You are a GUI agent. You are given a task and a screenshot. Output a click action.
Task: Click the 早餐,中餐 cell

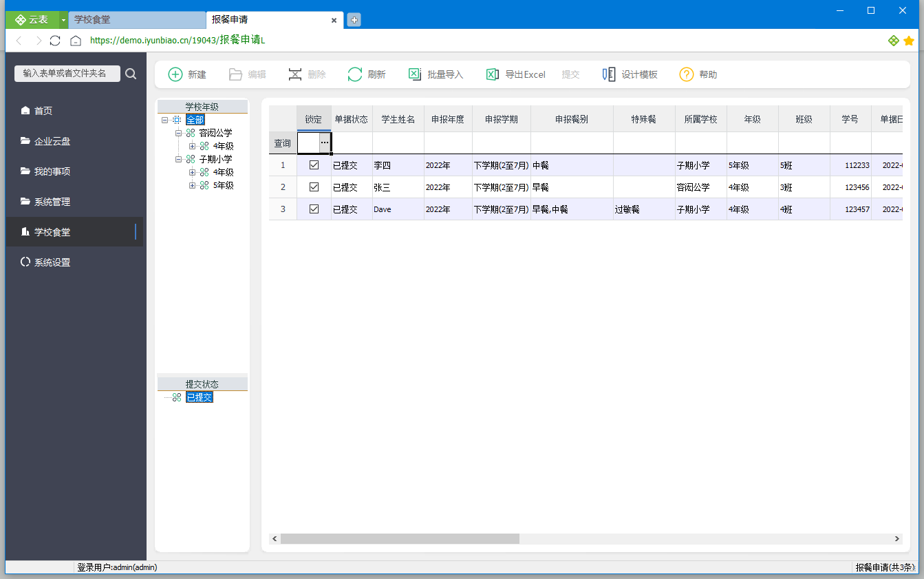pos(572,209)
